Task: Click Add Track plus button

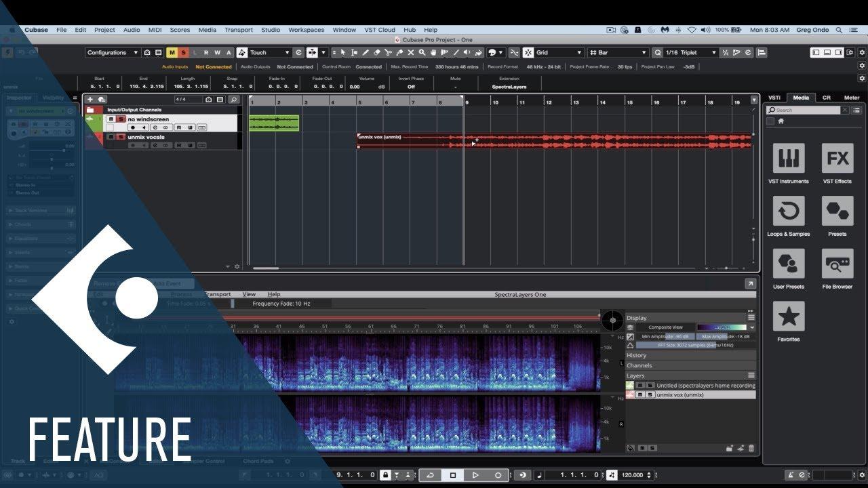Action: pos(90,100)
